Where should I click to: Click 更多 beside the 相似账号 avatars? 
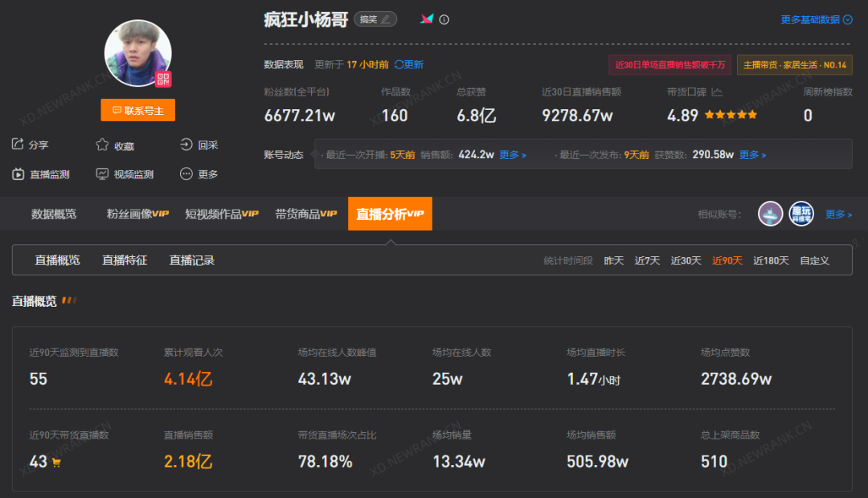coord(838,214)
